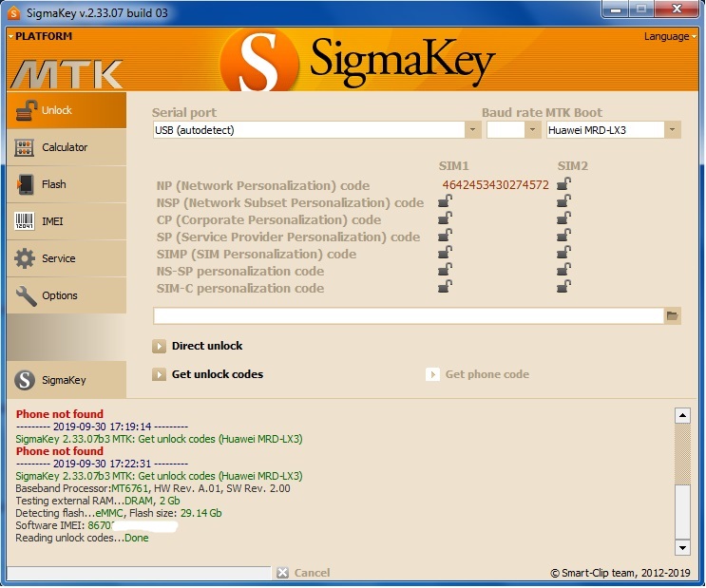The image size is (706, 588).
Task: Click the 2019-09-30 17:22:31 log timestamp
Action: tap(102, 464)
